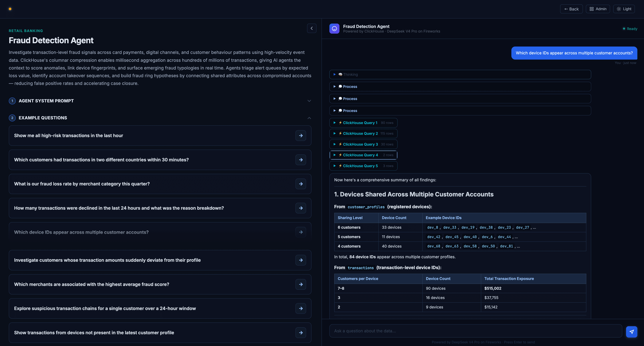644x346 pixels.
Task: Click the $37,755 exposure value
Action: (491, 298)
